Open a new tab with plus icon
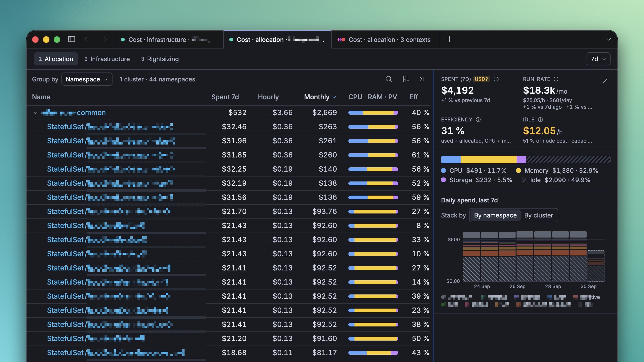 coord(450,39)
